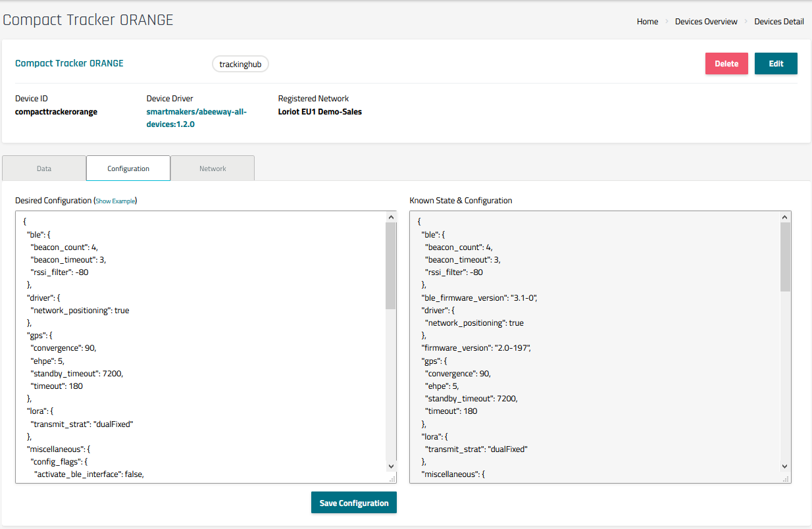Navigate to Devices Overview breadcrumb
Image resolution: width=812 pixels, height=529 pixels.
(706, 22)
